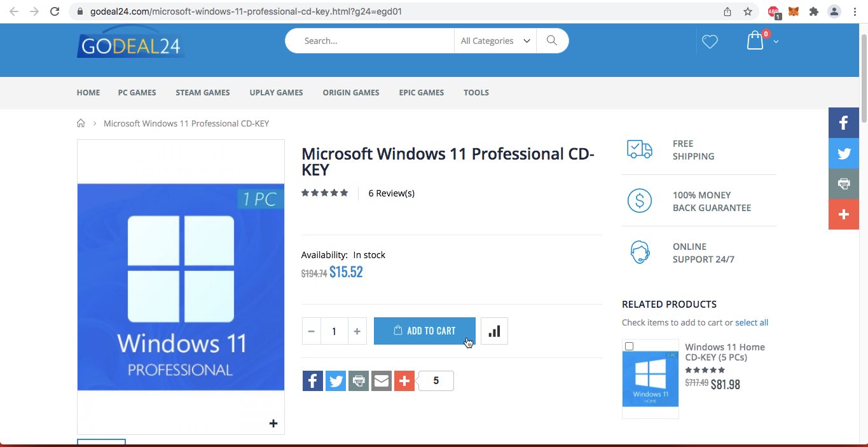
Task: Open the 6 Review(s) link
Action: click(392, 193)
